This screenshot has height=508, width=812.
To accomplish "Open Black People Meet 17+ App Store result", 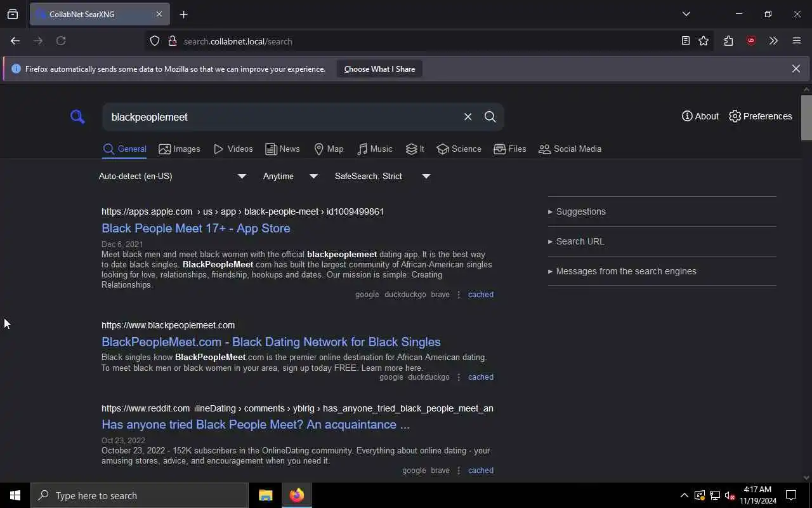I will (x=195, y=228).
